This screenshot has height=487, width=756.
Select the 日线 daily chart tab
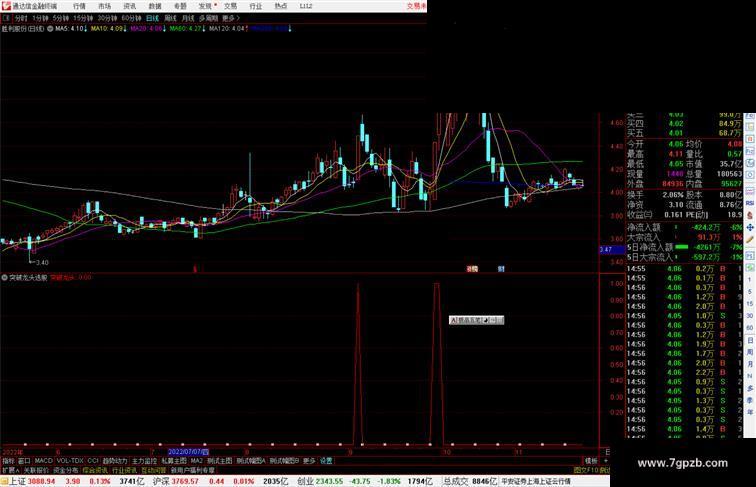[x=152, y=18]
